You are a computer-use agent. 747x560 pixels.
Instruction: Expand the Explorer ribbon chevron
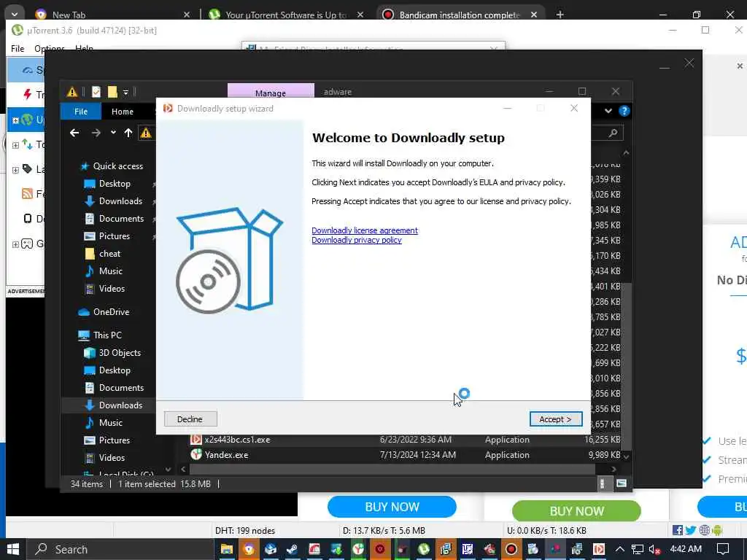pos(608,111)
